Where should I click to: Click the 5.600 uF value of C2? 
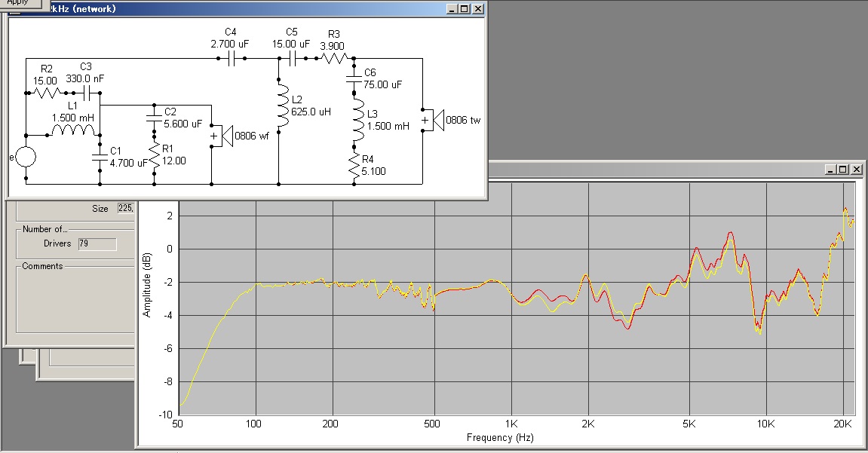pos(182,124)
